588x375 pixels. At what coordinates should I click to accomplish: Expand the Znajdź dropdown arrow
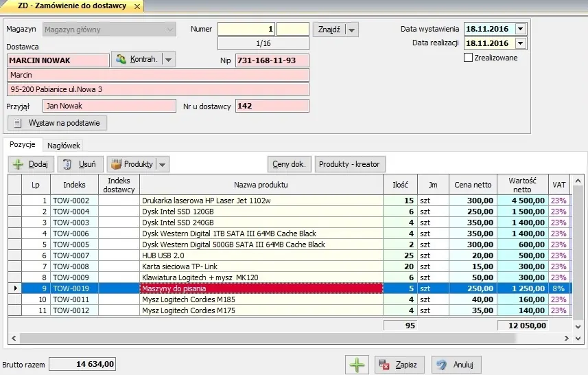pyautogui.click(x=351, y=30)
